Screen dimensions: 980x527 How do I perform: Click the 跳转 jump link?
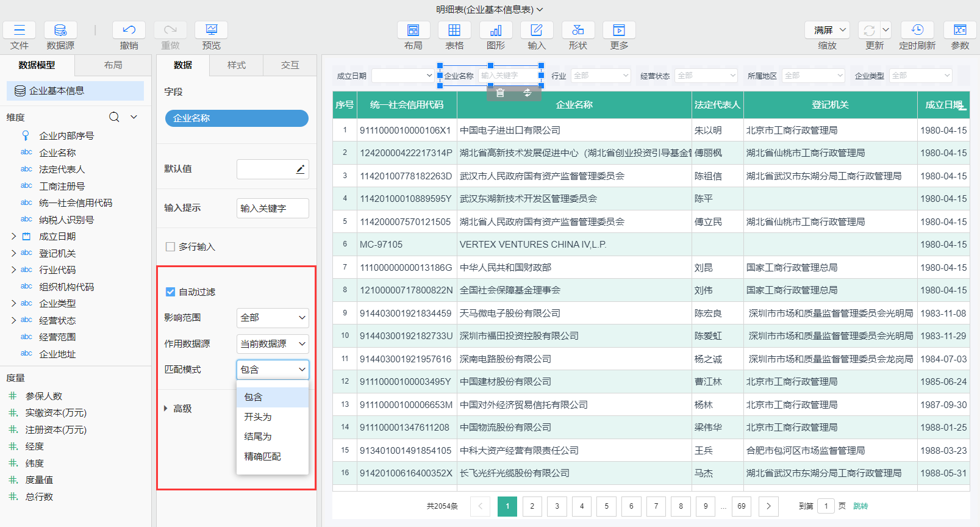coord(860,506)
